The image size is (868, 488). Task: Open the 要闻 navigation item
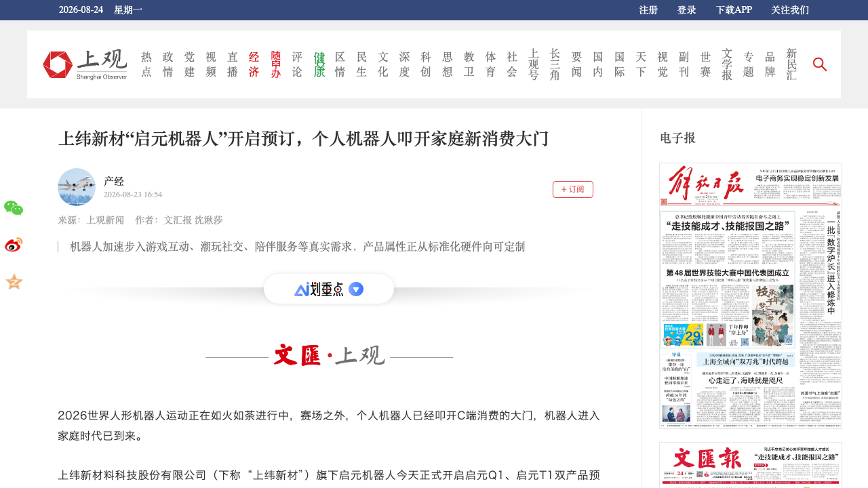577,64
